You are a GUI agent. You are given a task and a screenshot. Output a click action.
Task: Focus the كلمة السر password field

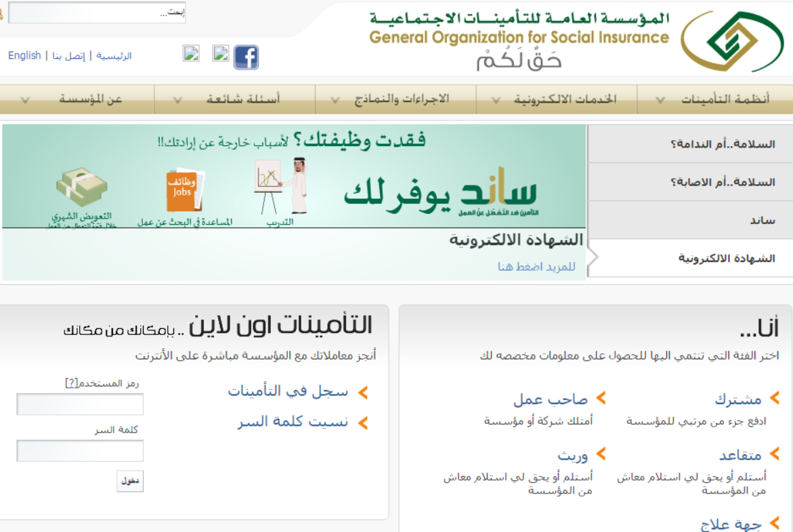point(80,451)
